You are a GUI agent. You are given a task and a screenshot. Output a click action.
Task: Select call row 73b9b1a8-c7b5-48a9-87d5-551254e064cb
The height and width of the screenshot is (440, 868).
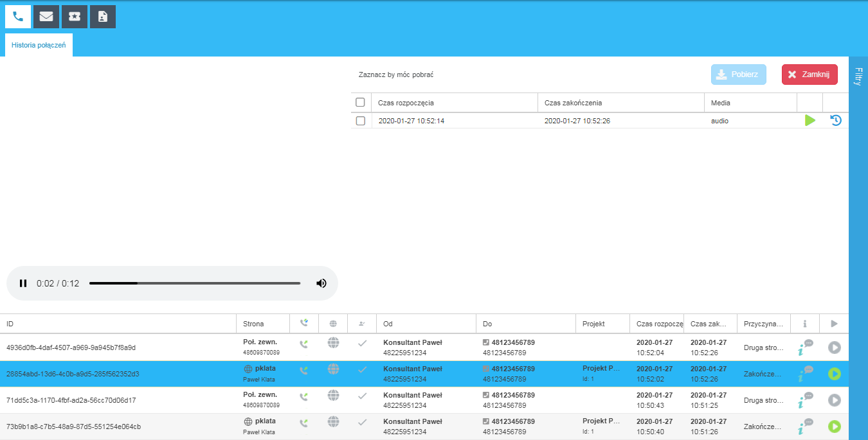tap(424, 427)
